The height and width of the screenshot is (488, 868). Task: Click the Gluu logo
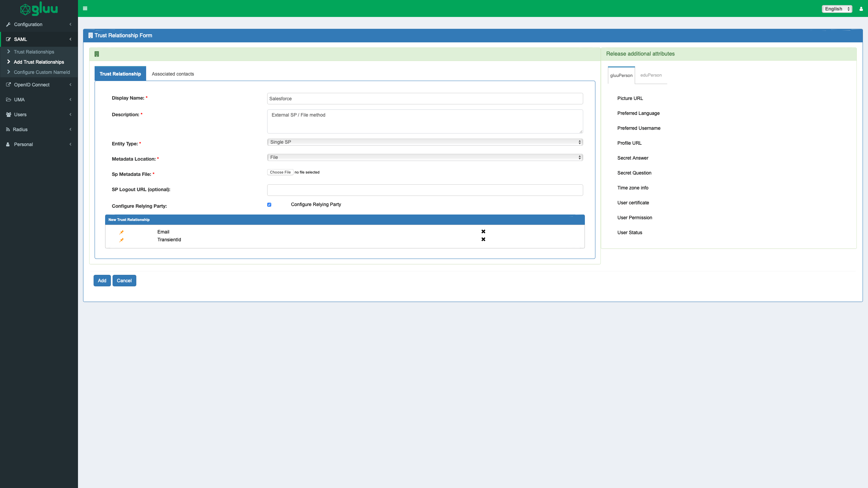point(39,9)
